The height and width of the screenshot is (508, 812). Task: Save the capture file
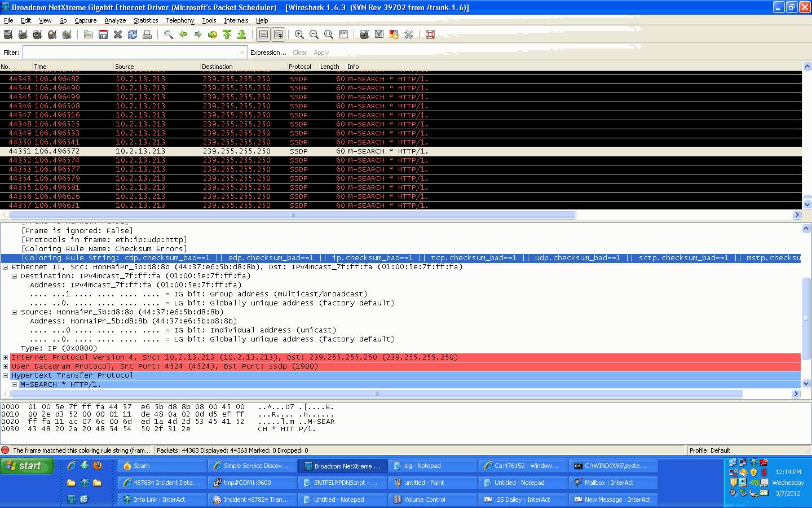tap(103, 34)
